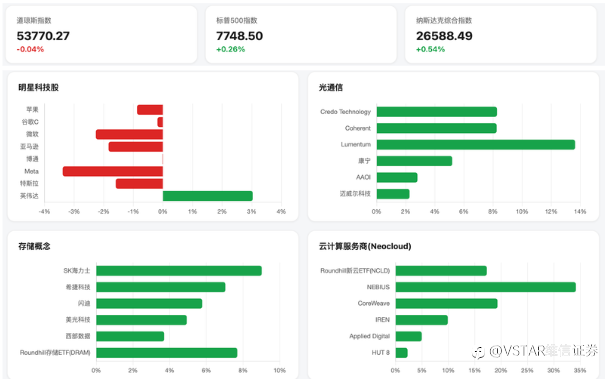Click the CoreWeave label
The width and height of the screenshot is (605, 379).
pos(373,303)
